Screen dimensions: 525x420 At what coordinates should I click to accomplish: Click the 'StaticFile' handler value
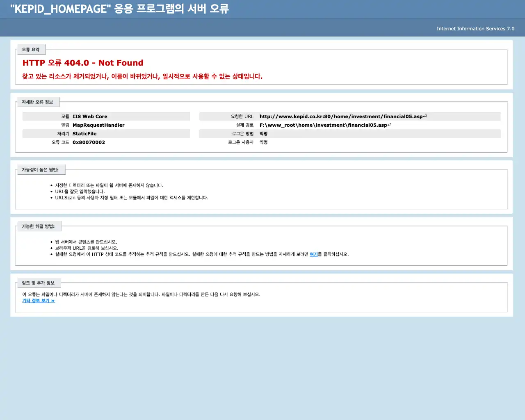[x=84, y=133]
